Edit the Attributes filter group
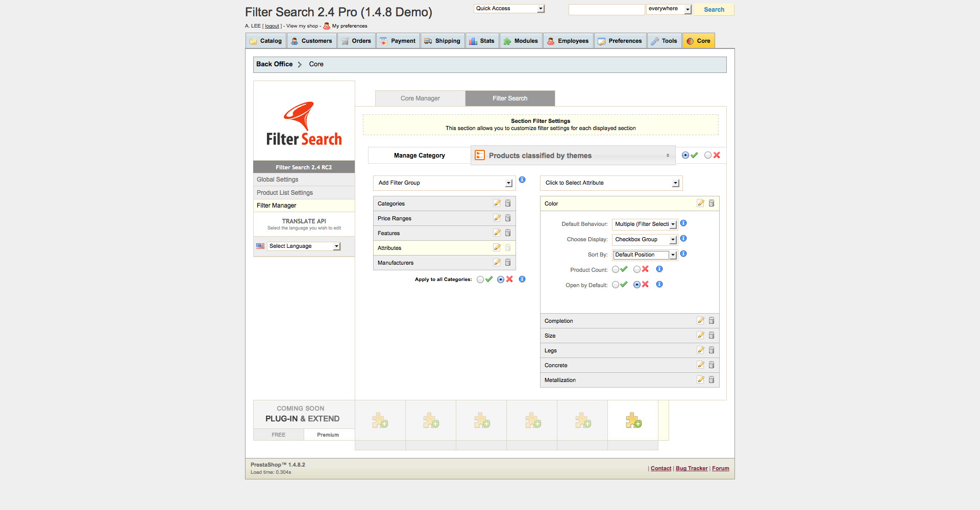This screenshot has width=980, height=510. 497,247
